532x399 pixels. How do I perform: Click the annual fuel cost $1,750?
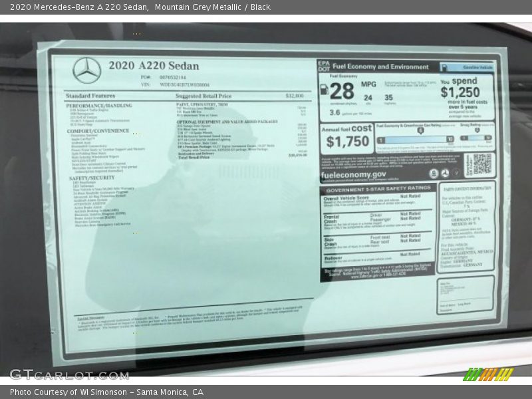point(347,142)
